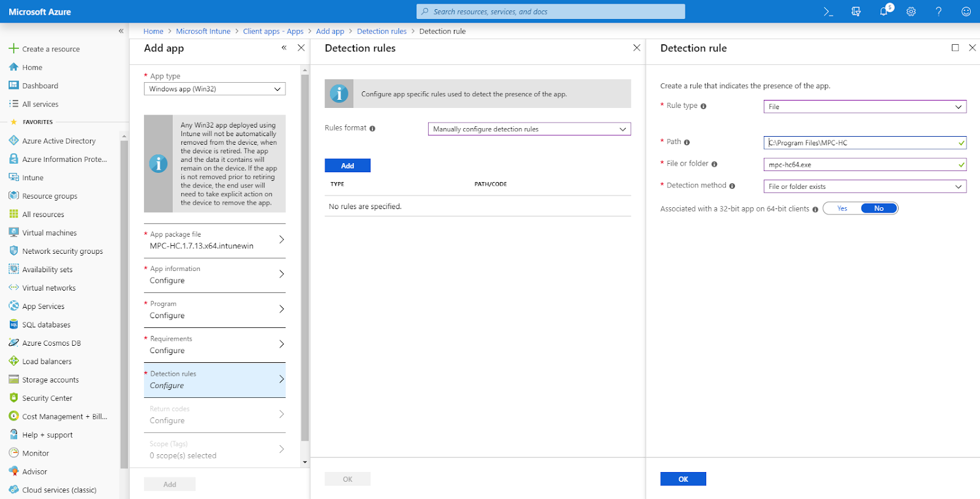980x499 pixels.
Task: Click OK in the Detection rule panel
Action: point(683,479)
